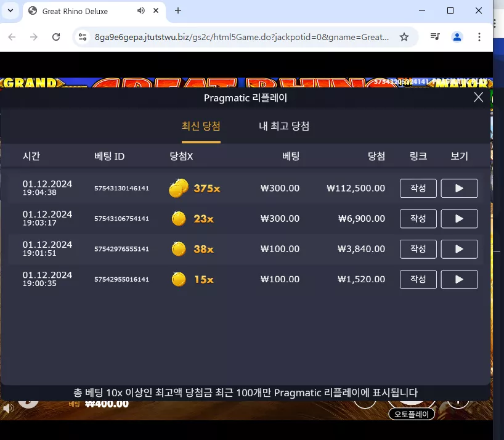Click the 오토플레이 button
Screen dimensions: 504x440
click(x=412, y=414)
